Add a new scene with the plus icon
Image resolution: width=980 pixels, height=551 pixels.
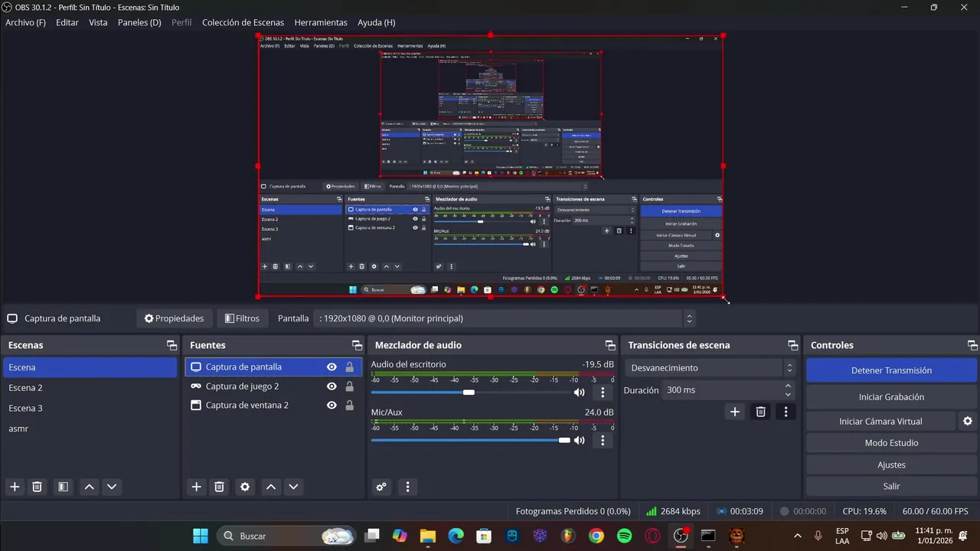coord(15,487)
